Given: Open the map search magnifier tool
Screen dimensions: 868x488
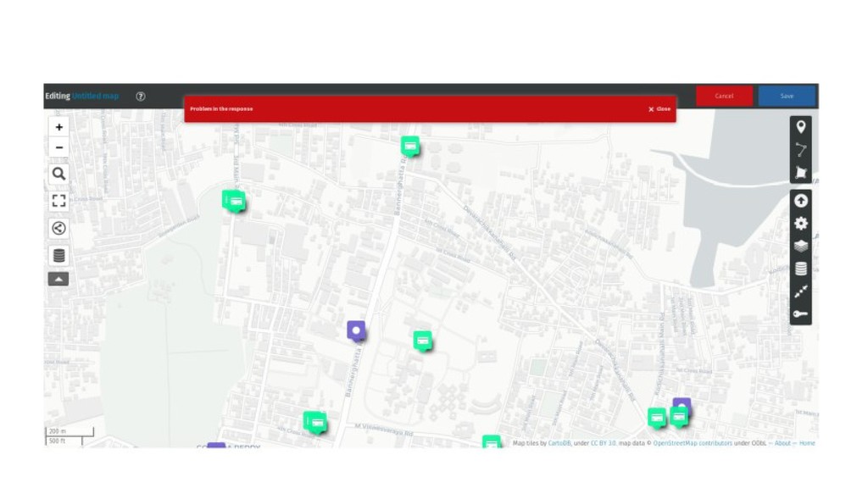Looking at the screenshot, I should pyautogui.click(x=58, y=175).
